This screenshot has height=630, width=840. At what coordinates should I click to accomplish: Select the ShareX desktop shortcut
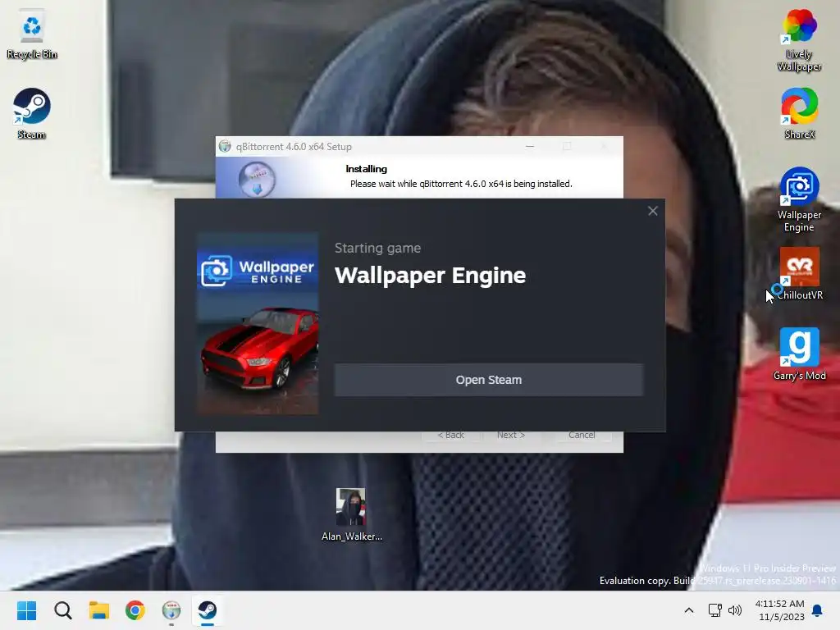[799, 113]
